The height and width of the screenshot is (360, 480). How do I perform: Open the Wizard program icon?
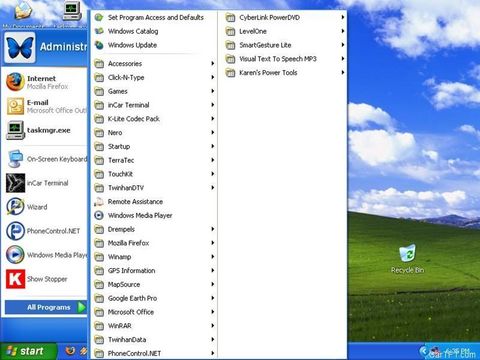tap(15, 207)
